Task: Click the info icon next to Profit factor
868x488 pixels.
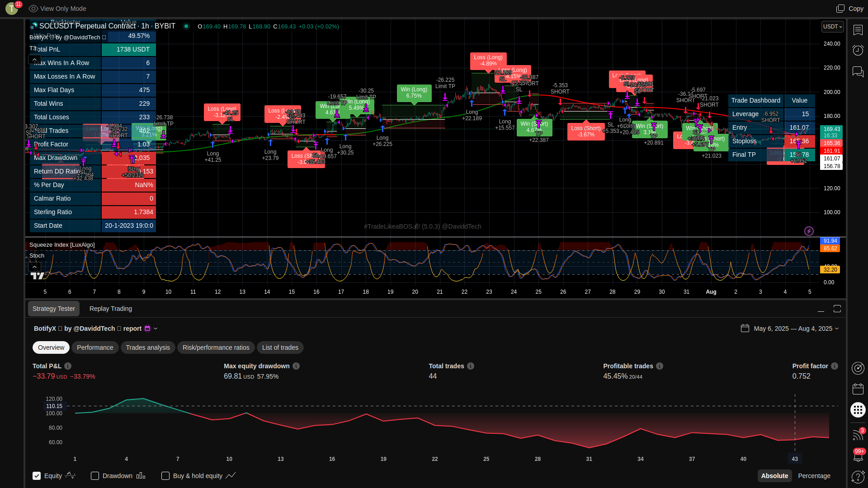Action: [835, 366]
